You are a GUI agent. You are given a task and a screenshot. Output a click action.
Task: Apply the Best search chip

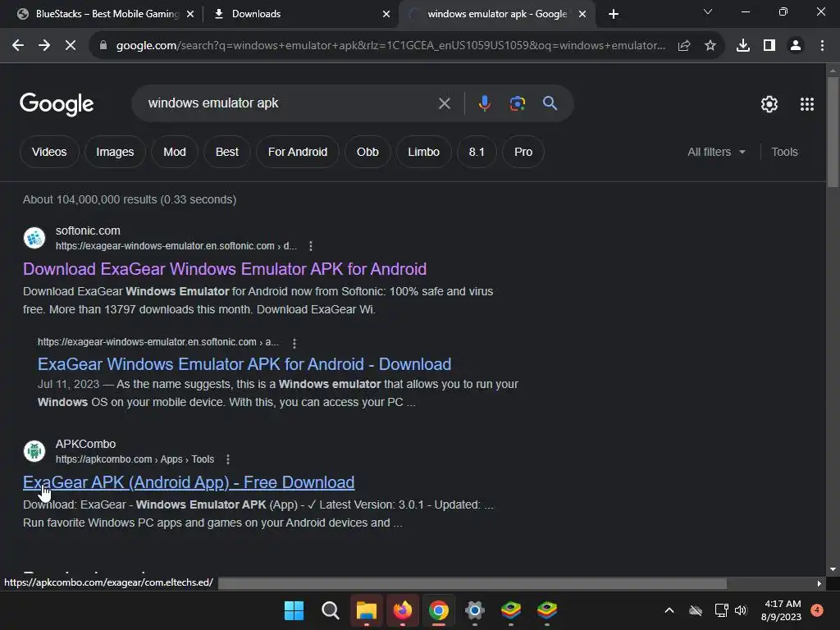pos(227,152)
